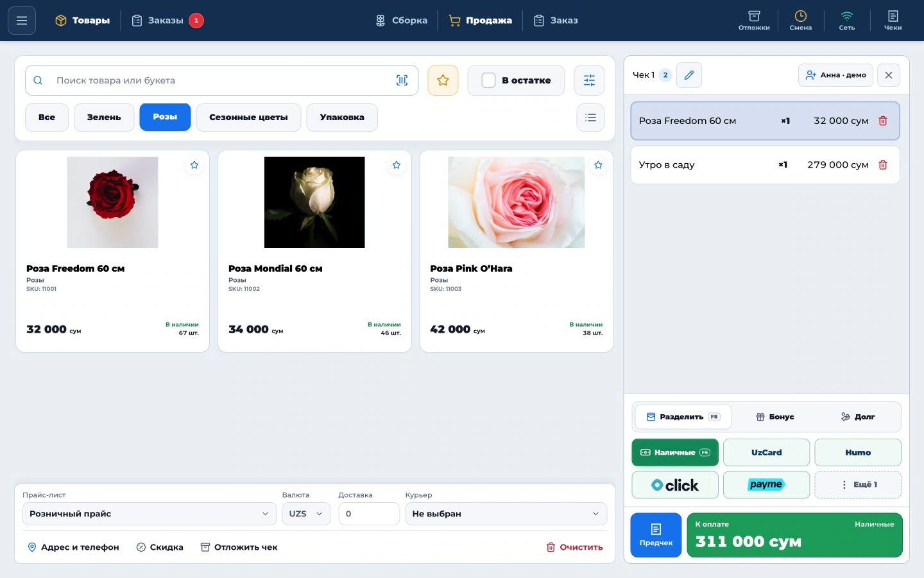Edit Чек 1 with the pencil icon

689,75
